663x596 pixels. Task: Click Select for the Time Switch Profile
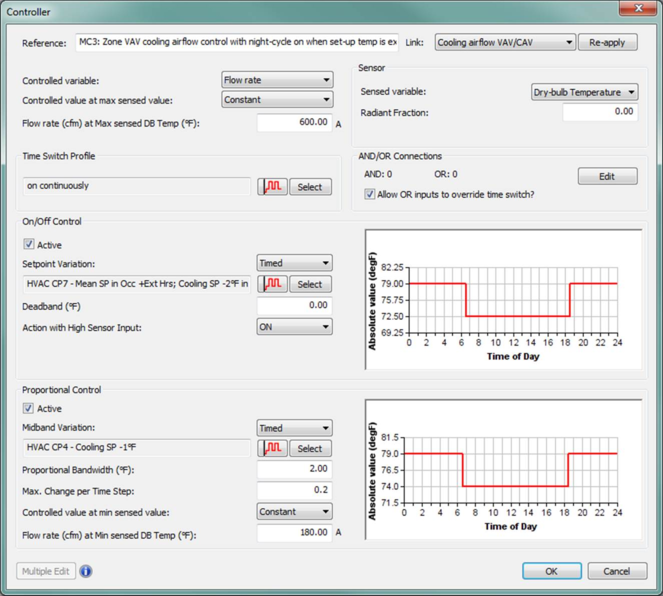click(310, 186)
